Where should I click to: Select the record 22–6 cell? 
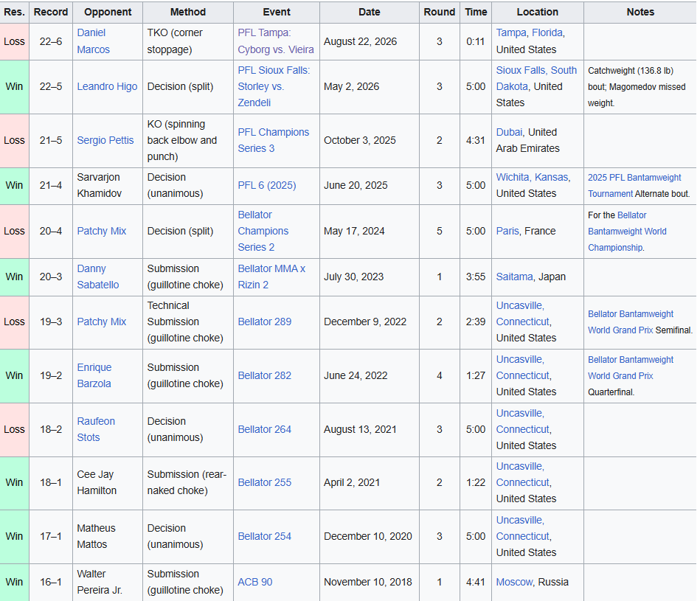pos(51,41)
